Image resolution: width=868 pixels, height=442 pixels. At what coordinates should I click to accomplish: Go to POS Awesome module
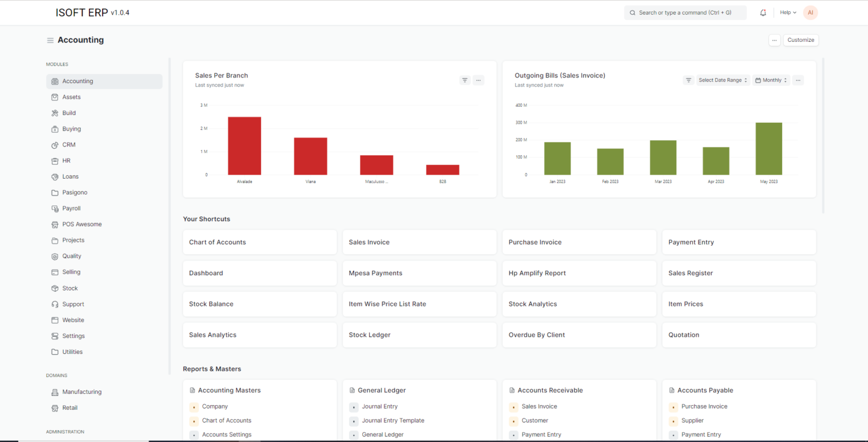82,224
